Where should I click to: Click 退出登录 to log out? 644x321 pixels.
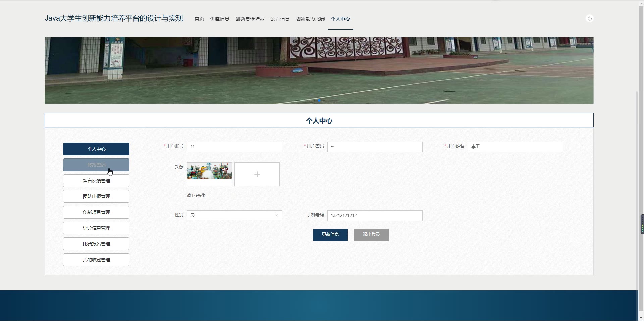371,235
